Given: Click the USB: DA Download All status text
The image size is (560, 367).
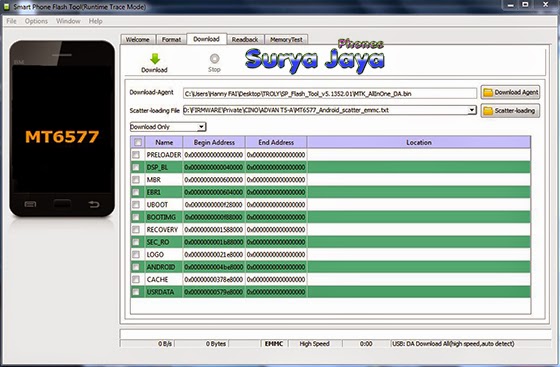Looking at the screenshot, I should (x=453, y=344).
